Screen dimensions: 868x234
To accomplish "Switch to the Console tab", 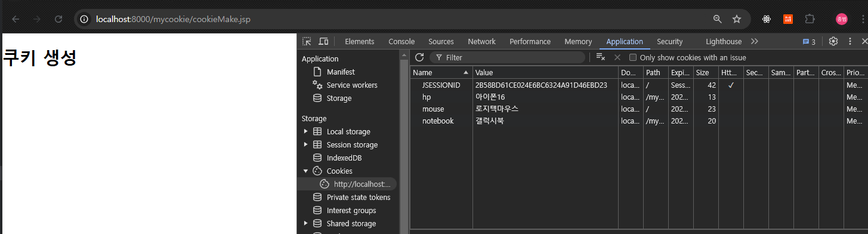I will click(401, 41).
